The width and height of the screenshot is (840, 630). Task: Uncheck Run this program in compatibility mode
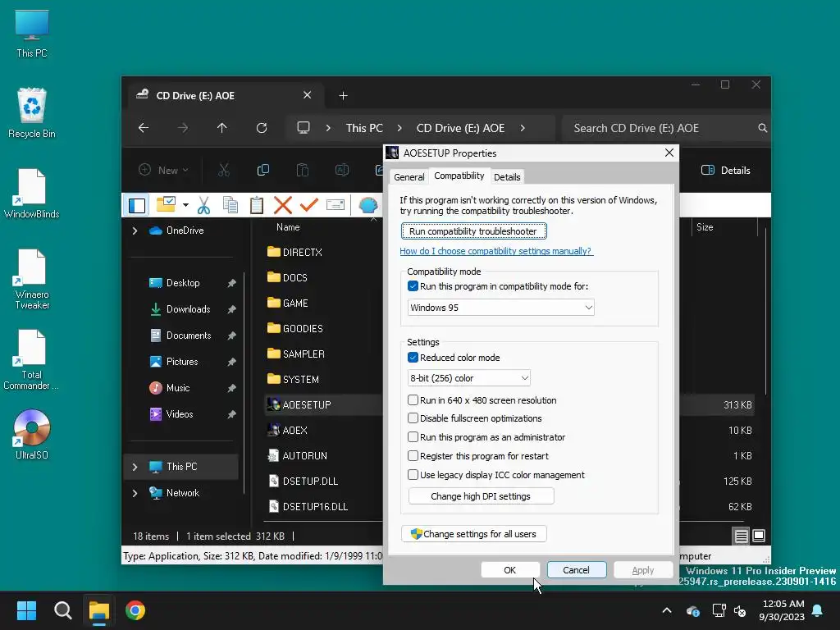(413, 286)
